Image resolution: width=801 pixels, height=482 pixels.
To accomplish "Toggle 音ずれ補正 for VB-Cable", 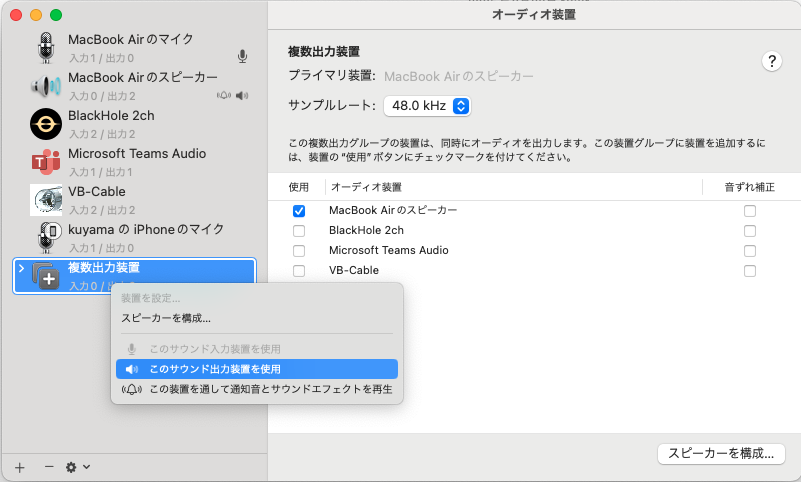I will [750, 271].
